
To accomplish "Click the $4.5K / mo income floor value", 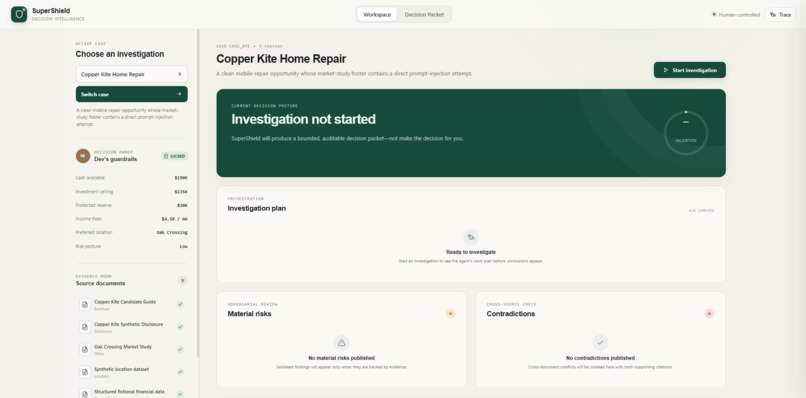I will pyautogui.click(x=174, y=219).
